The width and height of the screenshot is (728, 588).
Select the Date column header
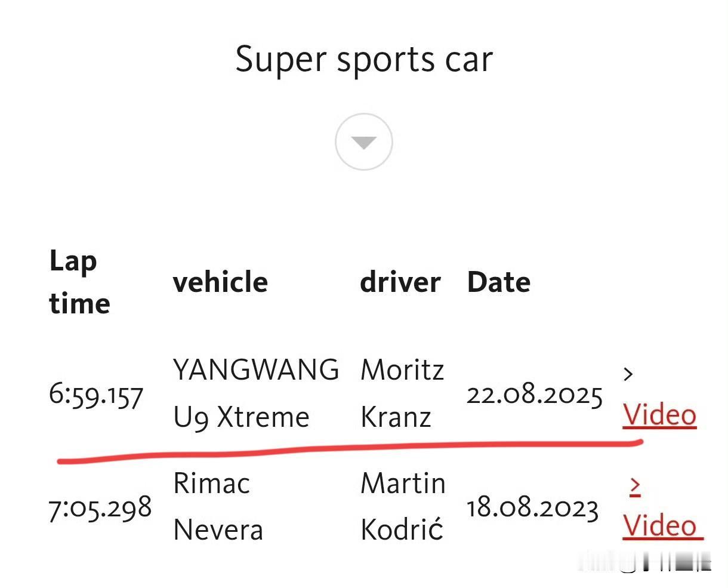tap(499, 282)
